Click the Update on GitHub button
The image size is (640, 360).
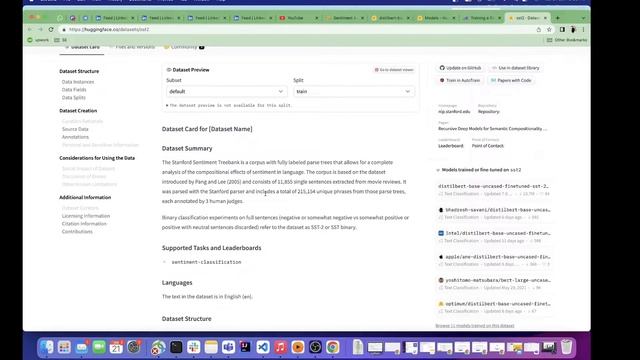pos(460,68)
